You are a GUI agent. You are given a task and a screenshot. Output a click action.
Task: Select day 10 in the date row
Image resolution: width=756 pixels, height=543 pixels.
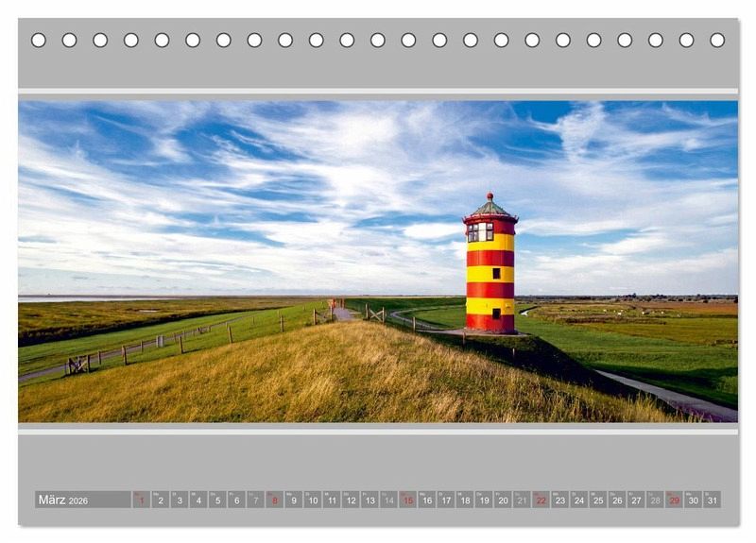pyautogui.click(x=313, y=500)
